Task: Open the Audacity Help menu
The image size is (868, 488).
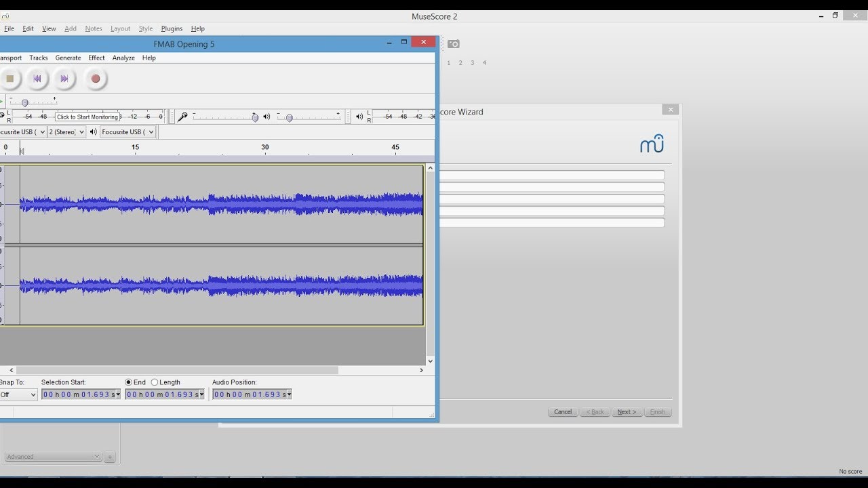Action: [x=149, y=58]
